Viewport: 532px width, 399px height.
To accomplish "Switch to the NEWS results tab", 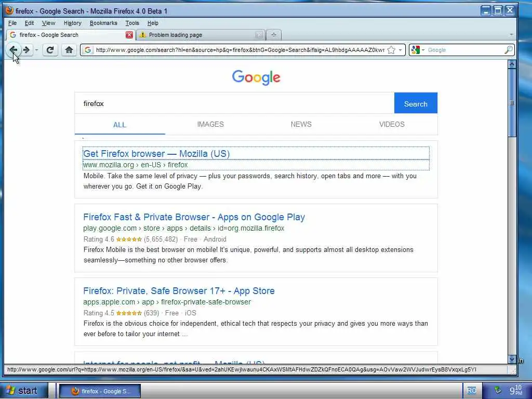I will (x=301, y=125).
